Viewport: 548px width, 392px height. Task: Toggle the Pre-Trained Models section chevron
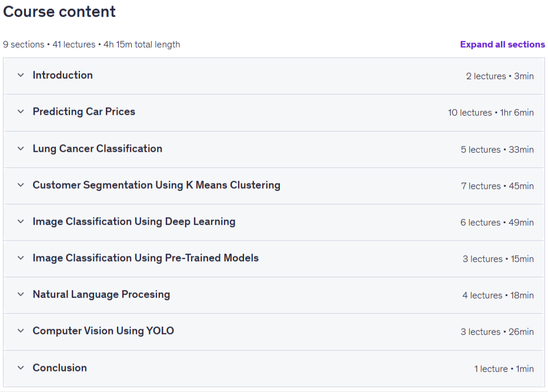coord(21,258)
